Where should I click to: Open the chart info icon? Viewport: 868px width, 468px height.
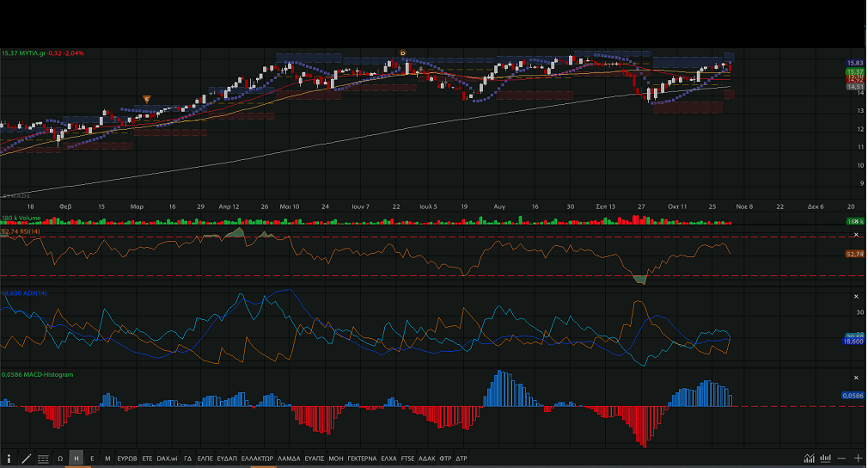(x=9, y=459)
